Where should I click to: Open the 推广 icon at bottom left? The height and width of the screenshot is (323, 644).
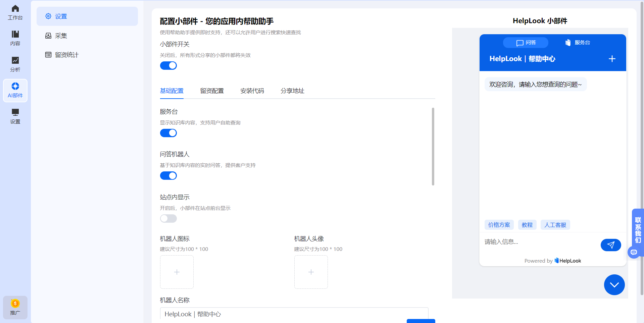pyautogui.click(x=15, y=307)
